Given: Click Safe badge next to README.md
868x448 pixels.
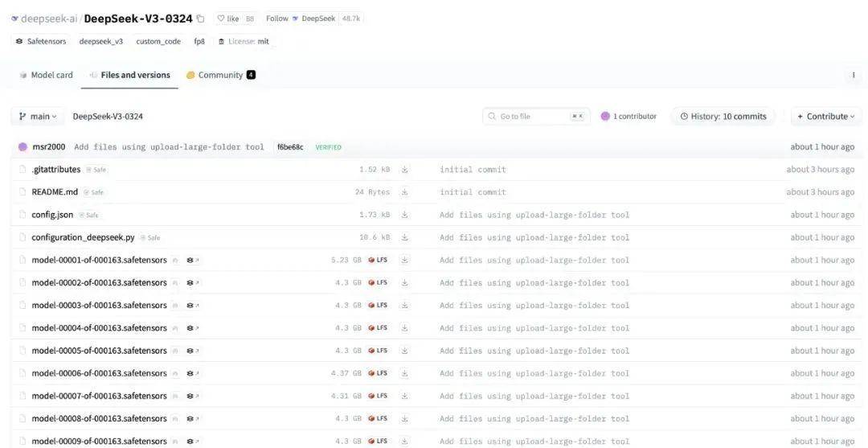Looking at the screenshot, I should tap(93, 193).
